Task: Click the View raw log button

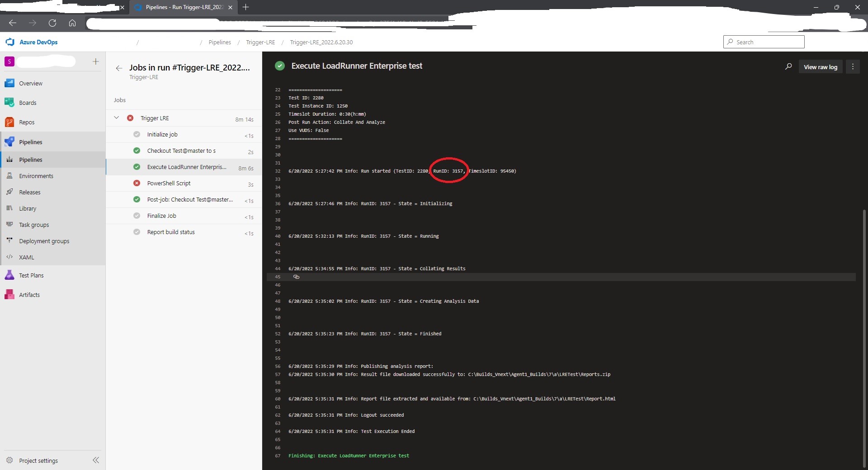Action: pos(820,67)
